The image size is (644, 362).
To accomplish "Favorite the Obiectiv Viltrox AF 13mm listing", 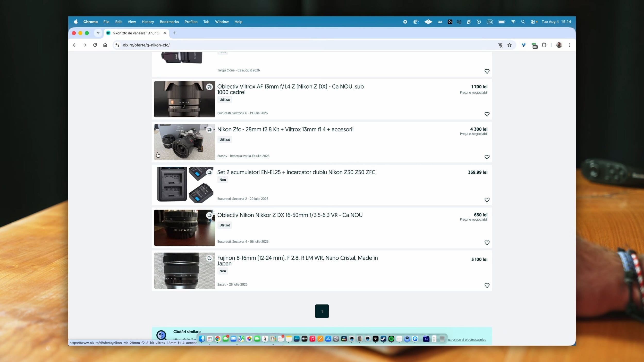I will (487, 114).
